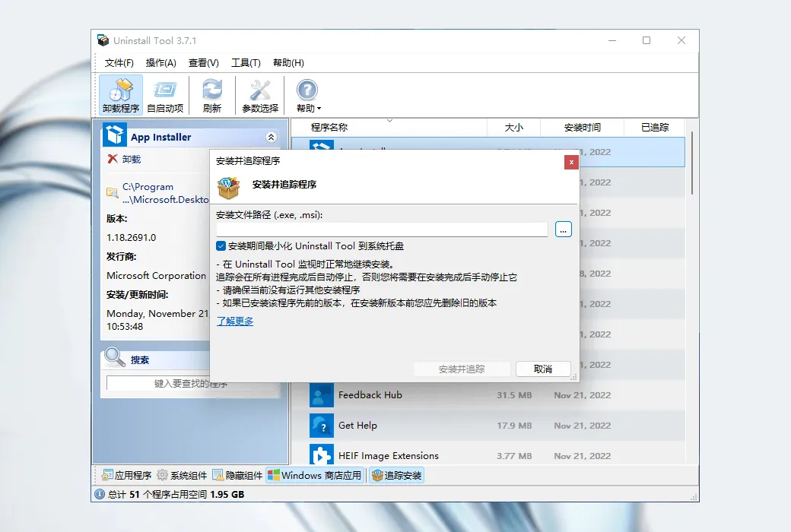Screen dimensions: 791x532
Task: Click the status bar info icon
Action: point(100,494)
